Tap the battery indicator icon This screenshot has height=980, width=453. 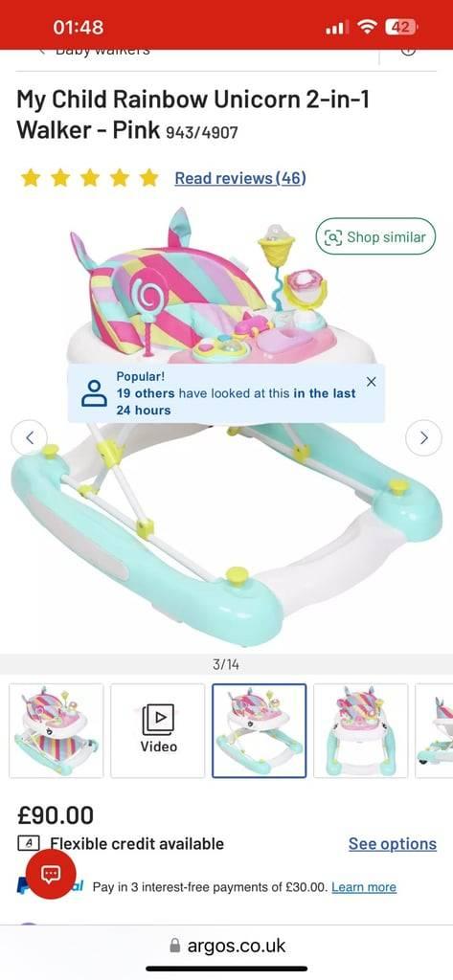pos(400,27)
